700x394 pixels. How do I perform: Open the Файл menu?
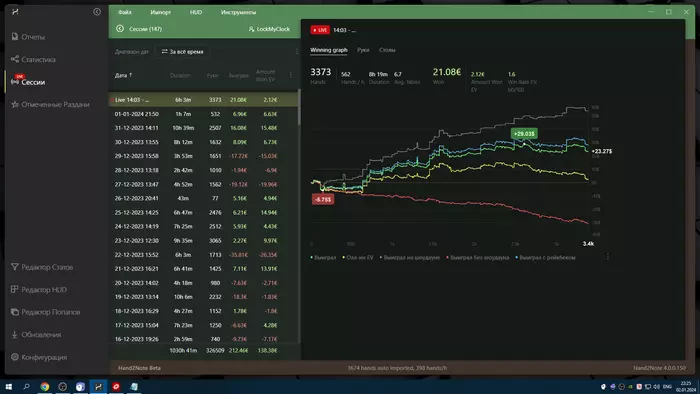(125, 12)
